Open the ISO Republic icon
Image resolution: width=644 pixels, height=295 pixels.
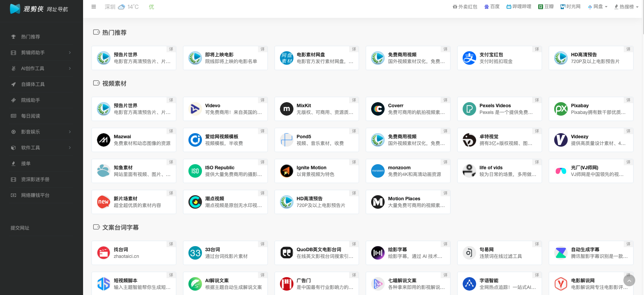tap(195, 171)
